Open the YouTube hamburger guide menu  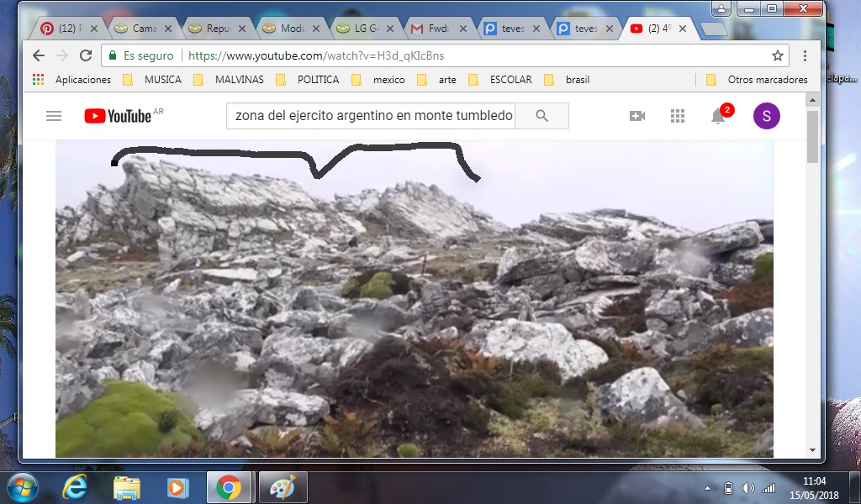click(54, 116)
